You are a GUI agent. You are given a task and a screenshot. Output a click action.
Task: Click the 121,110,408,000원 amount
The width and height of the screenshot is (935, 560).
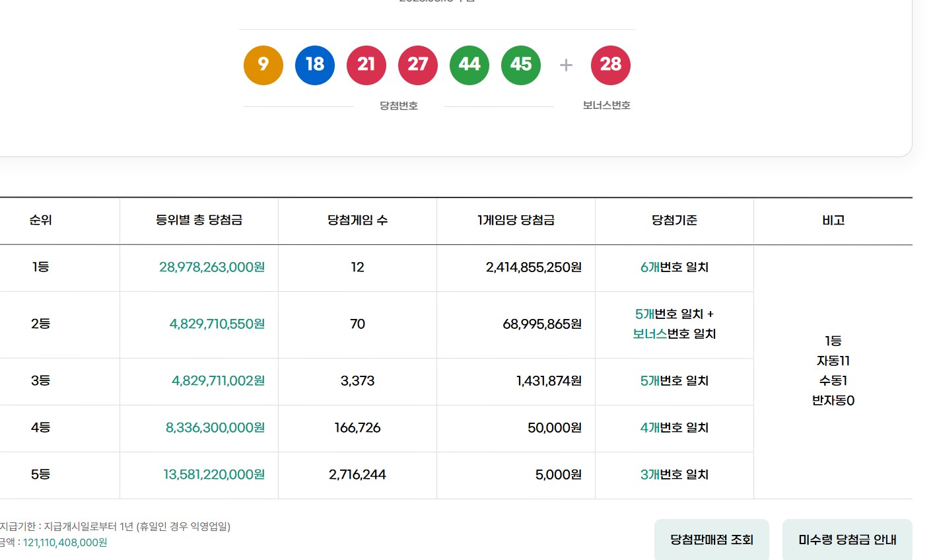(65, 543)
